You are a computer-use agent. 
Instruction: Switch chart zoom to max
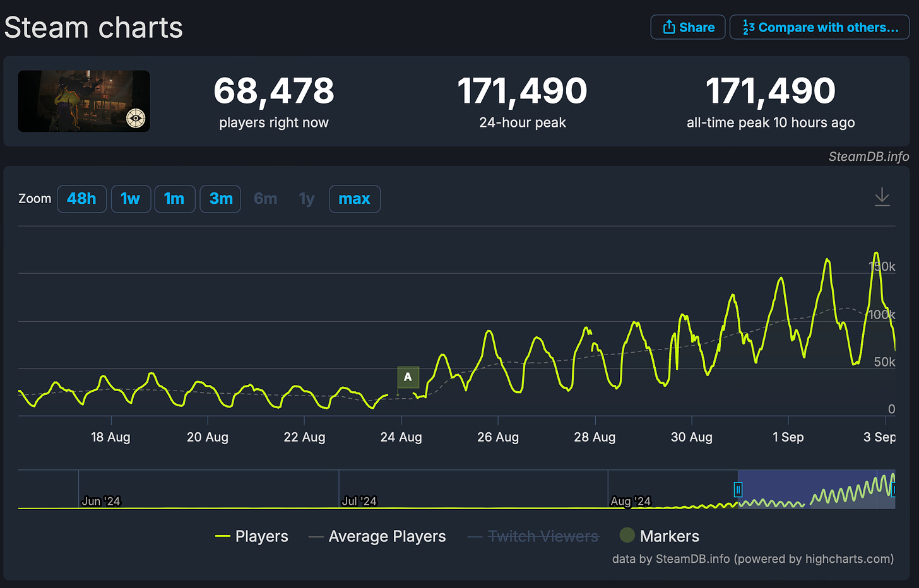point(355,199)
